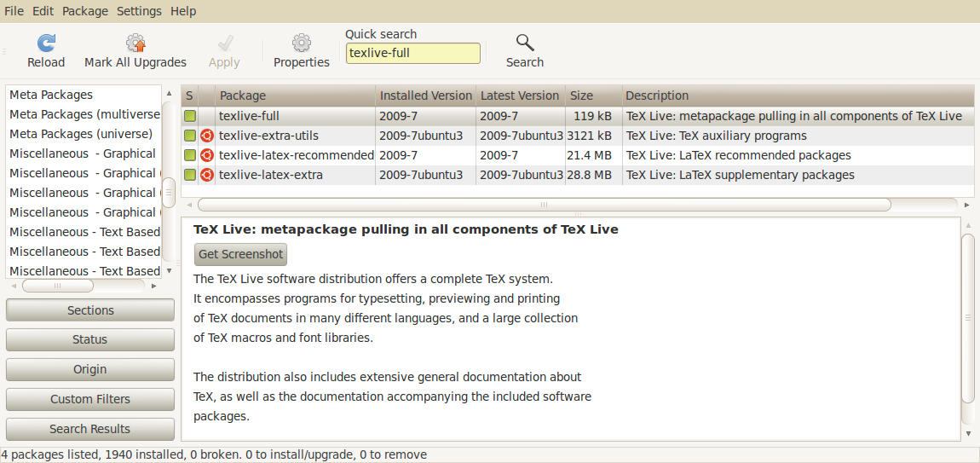Sort by the Description column header

tap(798, 95)
